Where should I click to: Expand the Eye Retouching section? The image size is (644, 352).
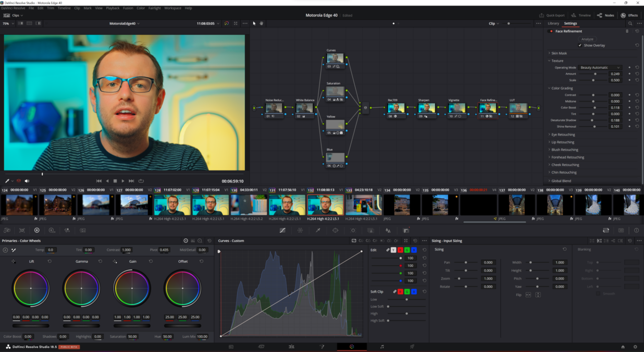563,135
